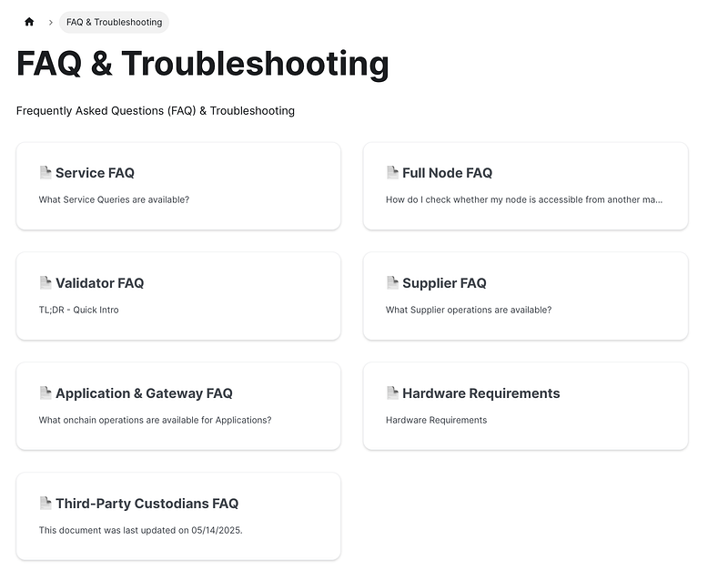Click the home icon in breadcrumb

[29, 22]
